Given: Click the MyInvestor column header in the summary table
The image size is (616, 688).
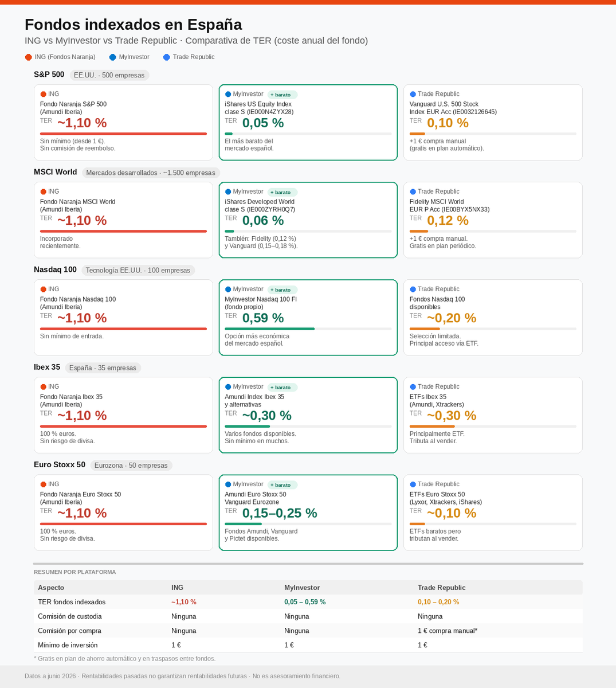Looking at the screenshot, I should [x=302, y=588].
